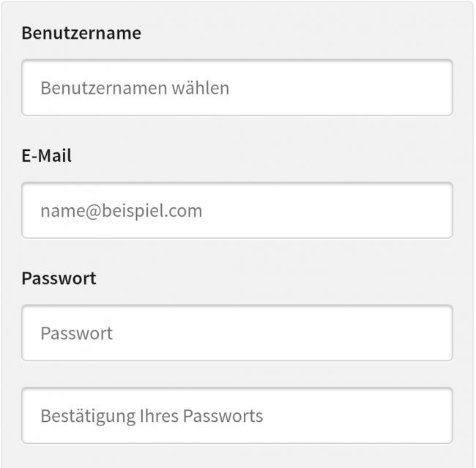Place cursor in the username box

pyautogui.click(x=237, y=88)
